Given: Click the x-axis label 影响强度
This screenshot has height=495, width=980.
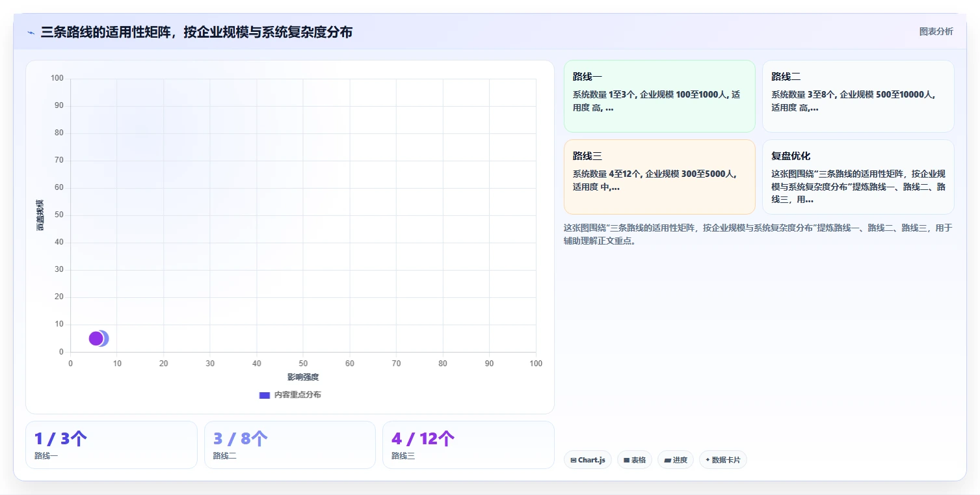Looking at the screenshot, I should (x=303, y=377).
